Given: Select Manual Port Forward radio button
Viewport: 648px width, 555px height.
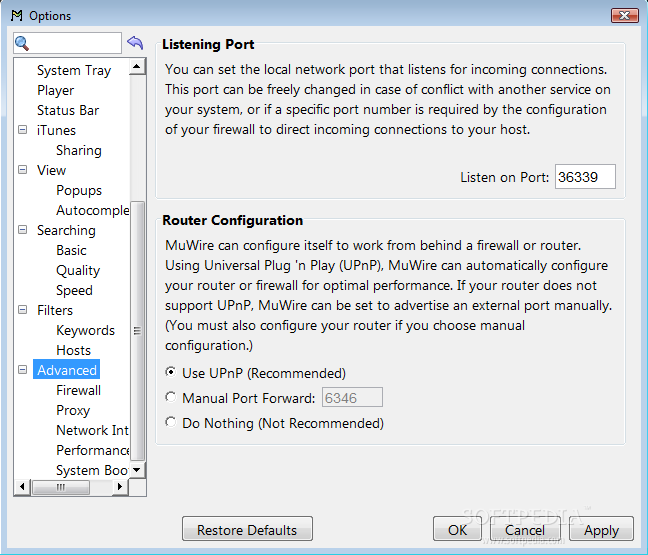Looking at the screenshot, I should (170, 397).
